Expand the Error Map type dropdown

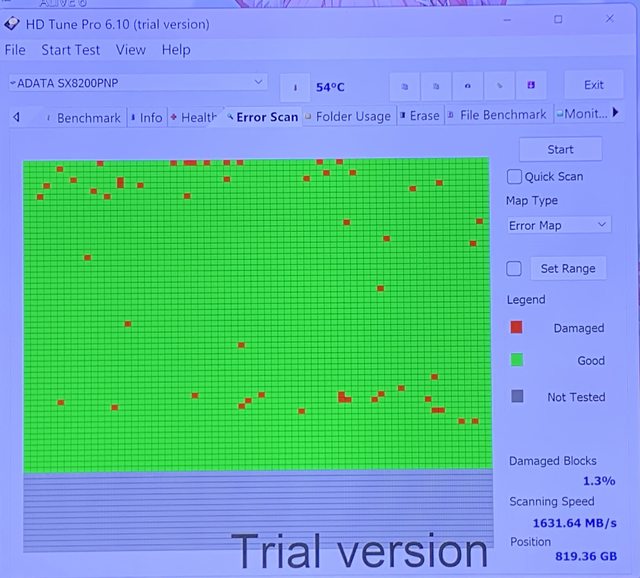coord(558,225)
